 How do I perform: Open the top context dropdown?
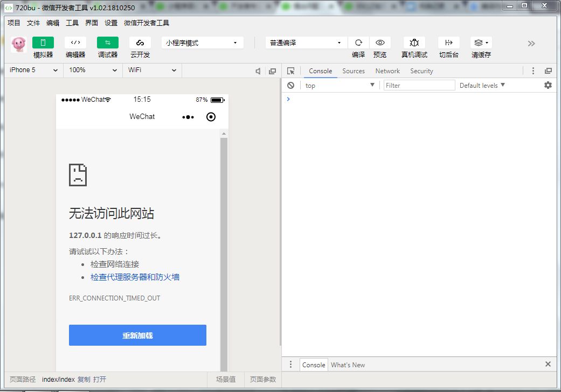[x=339, y=86]
